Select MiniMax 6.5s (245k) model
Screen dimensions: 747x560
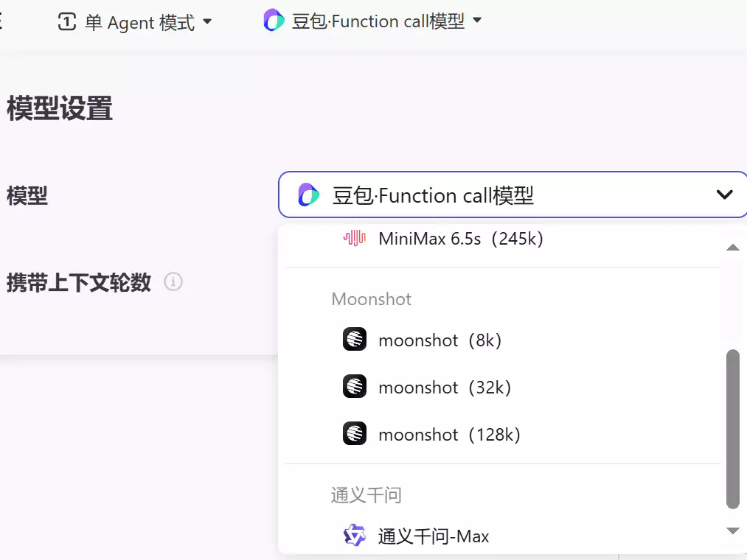pyautogui.click(x=460, y=239)
